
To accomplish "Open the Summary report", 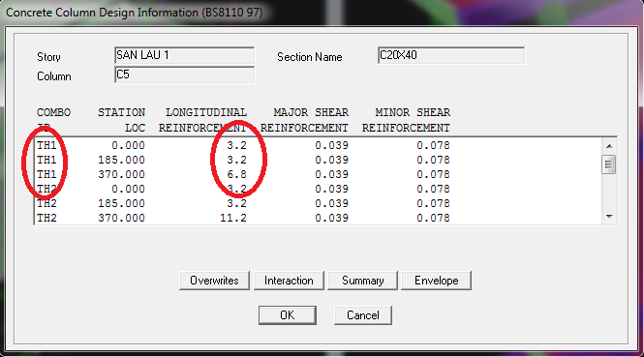I will click(362, 281).
